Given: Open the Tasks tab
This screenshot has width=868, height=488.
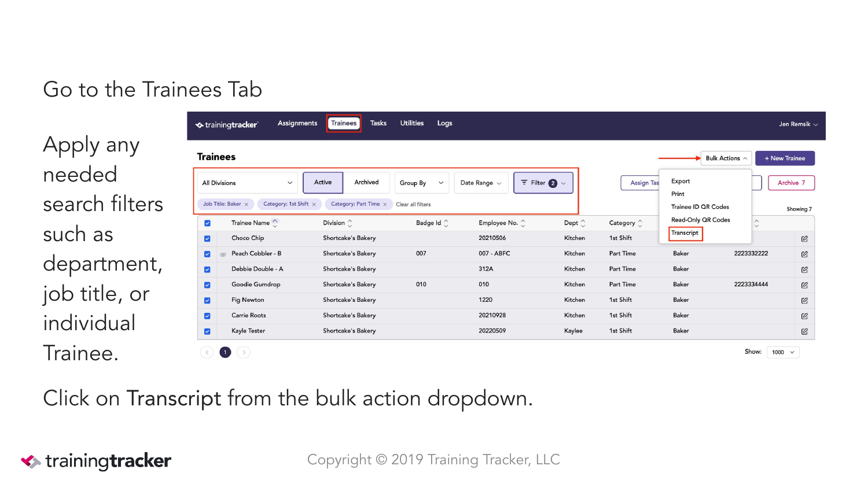Looking at the screenshot, I should (x=378, y=123).
